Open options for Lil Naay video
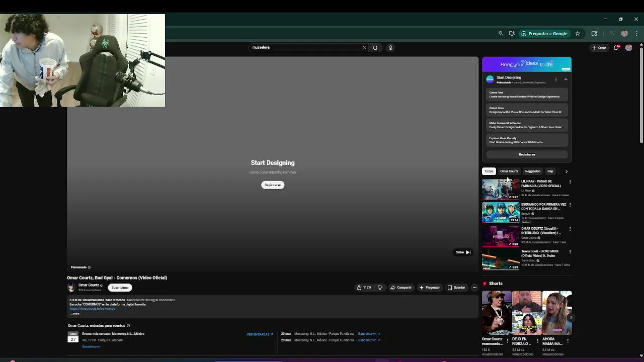Image resolution: width=644 pixels, height=362 pixels. pos(570,182)
